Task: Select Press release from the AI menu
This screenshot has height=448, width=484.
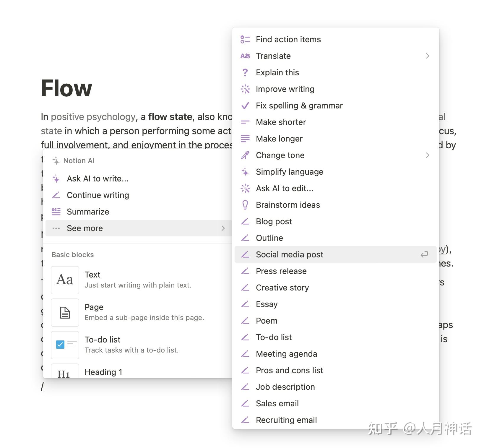Action: [281, 271]
